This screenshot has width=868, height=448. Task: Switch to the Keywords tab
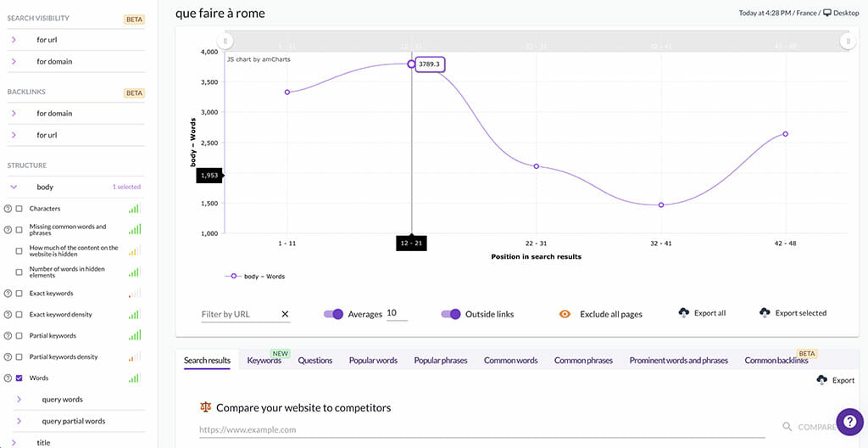click(264, 361)
